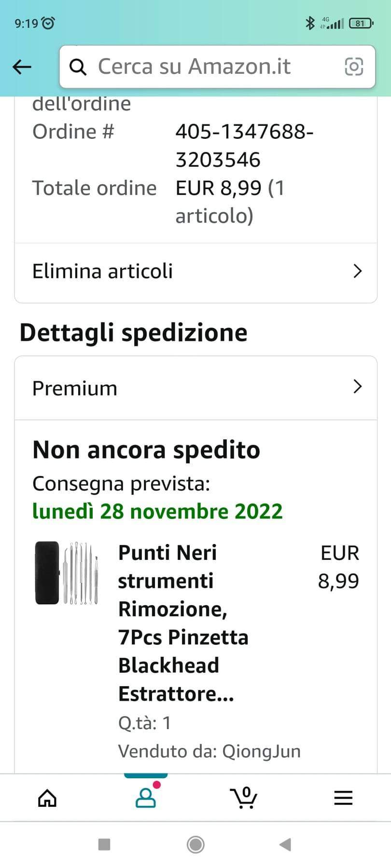Open the Elimina articoli row
The width and height of the screenshot is (391, 868).
195,272
